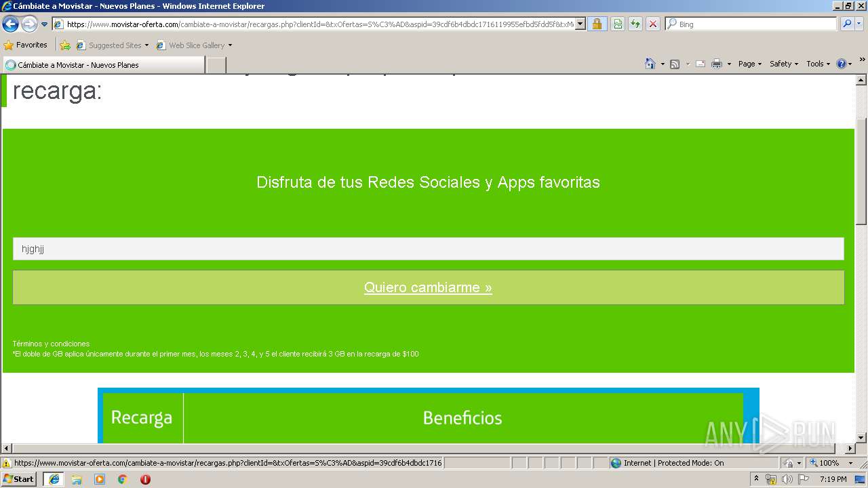This screenshot has height=488, width=868.
Task: Open Windows Explorer folder taskbar icon
Action: [x=77, y=479]
